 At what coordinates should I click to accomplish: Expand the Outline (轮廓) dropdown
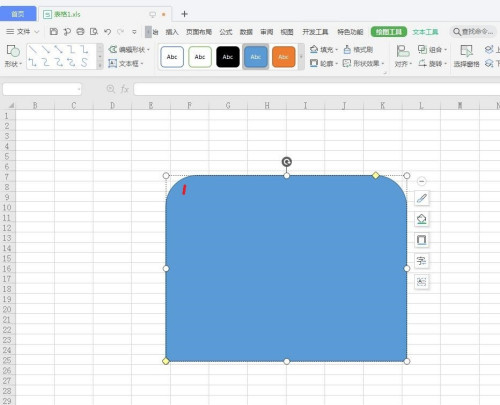[324, 63]
